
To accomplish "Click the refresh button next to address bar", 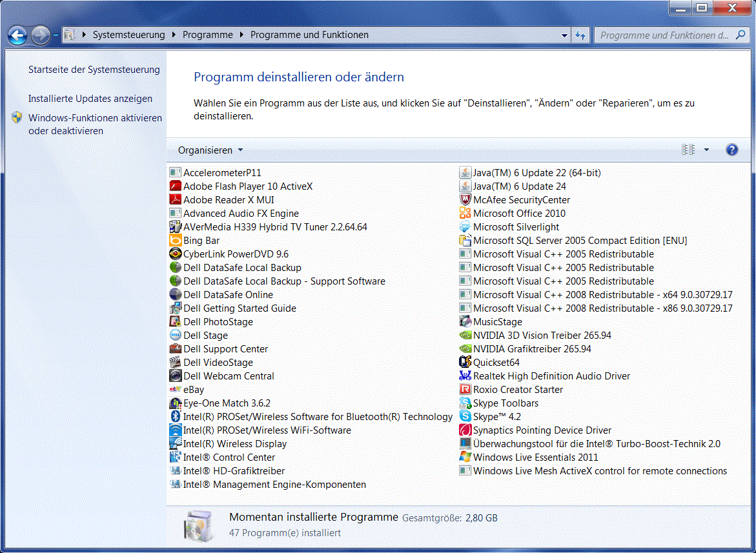I will 580,35.
